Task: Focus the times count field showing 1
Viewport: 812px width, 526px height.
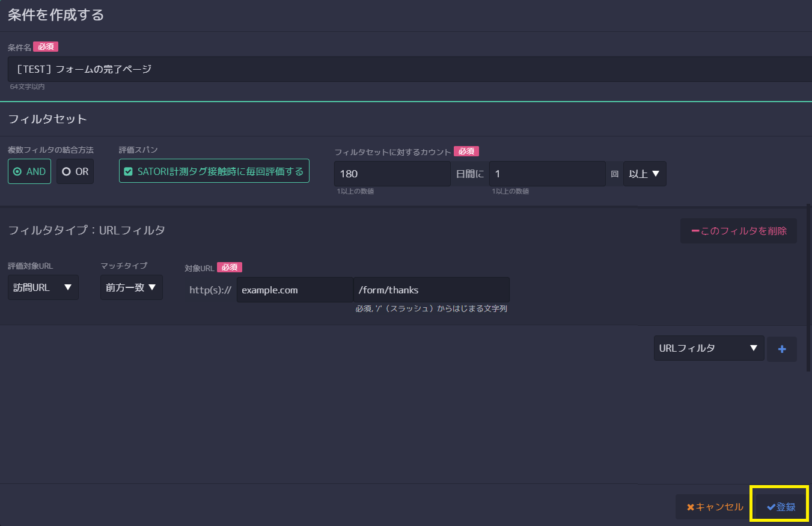Action: click(547, 174)
